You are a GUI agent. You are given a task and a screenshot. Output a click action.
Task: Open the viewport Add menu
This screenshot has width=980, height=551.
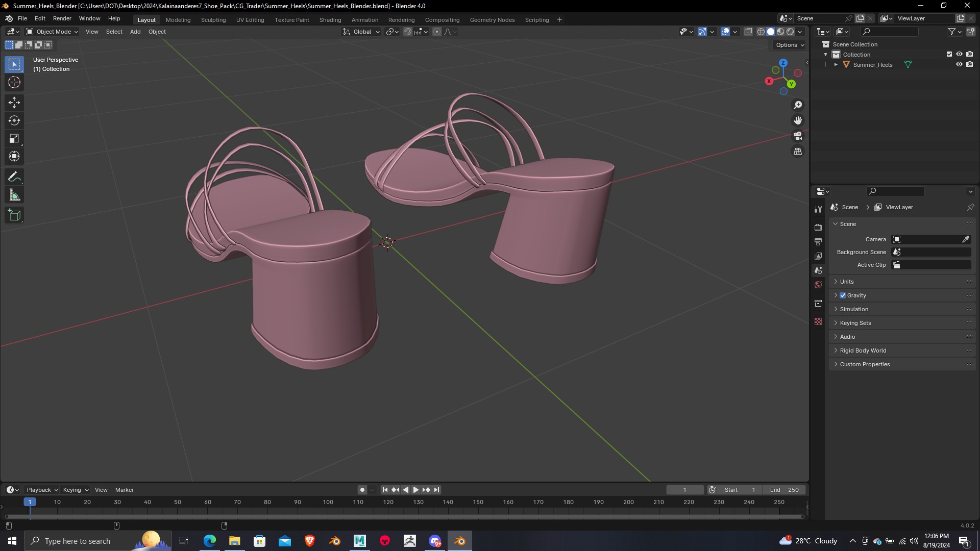point(135,32)
